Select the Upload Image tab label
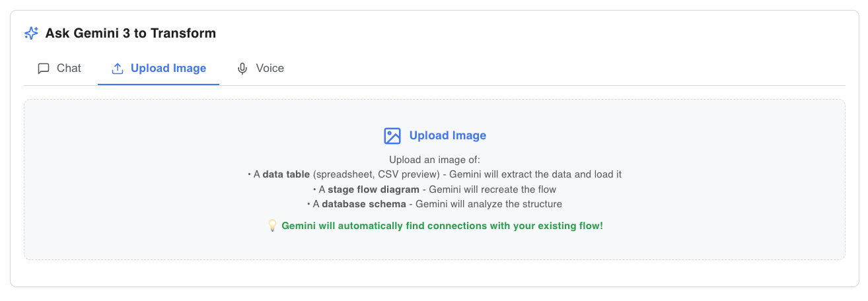 168,69
